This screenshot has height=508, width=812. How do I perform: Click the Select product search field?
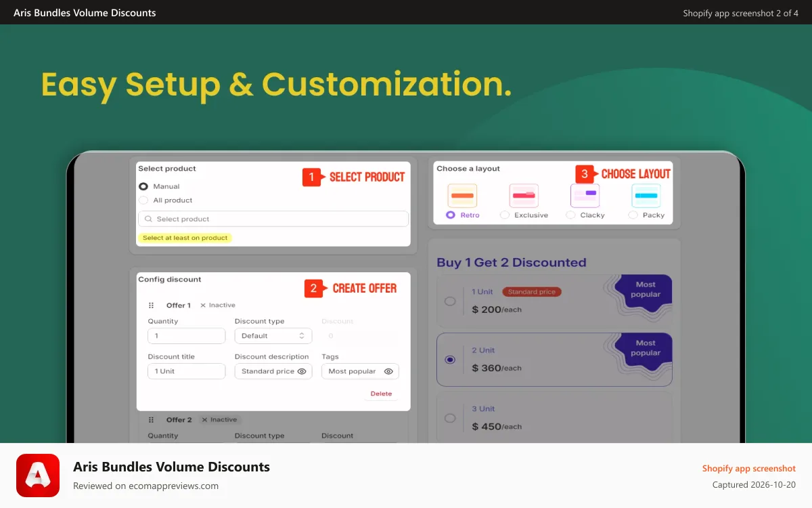(273, 219)
